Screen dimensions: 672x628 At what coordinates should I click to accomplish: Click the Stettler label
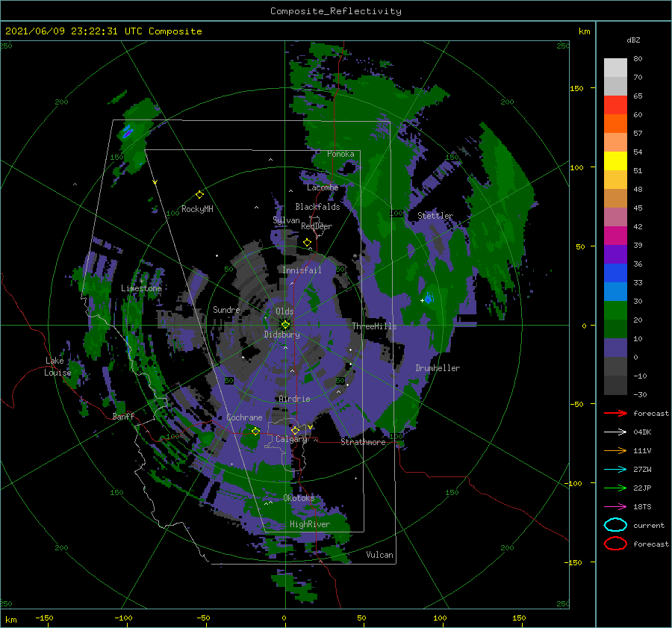[x=435, y=216]
